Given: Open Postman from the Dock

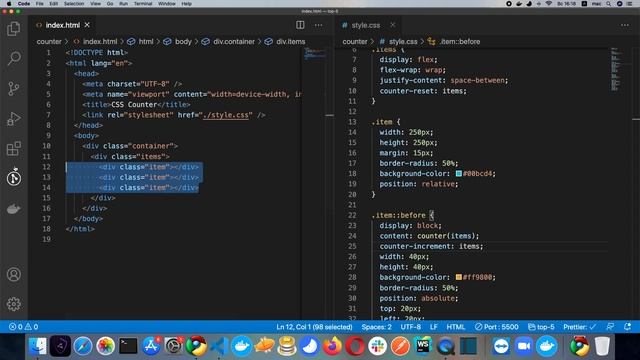Looking at the screenshot, I should click(400, 346).
